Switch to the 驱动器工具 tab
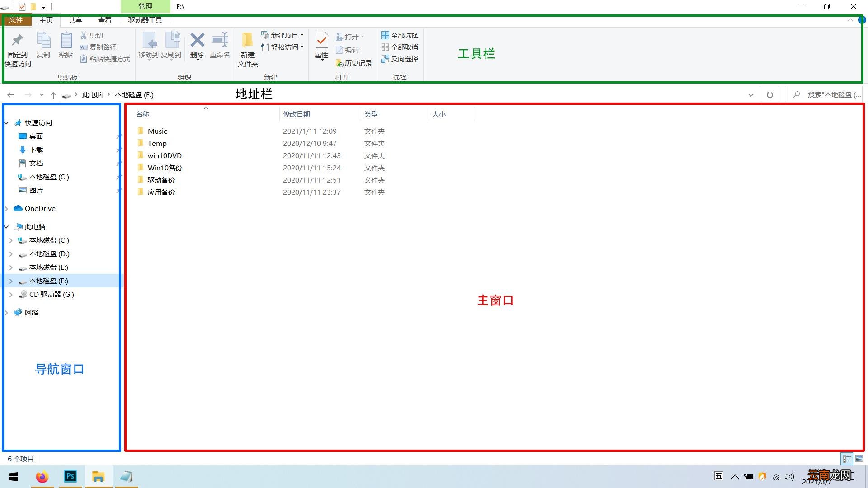868x488 pixels. coord(145,20)
